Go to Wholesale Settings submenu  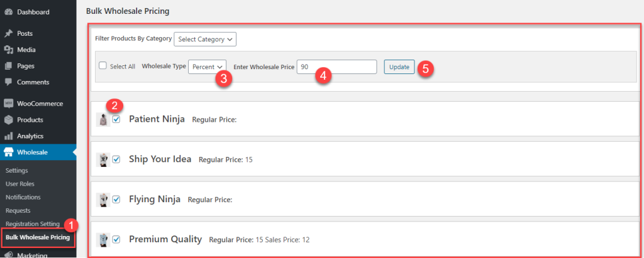[17, 170]
